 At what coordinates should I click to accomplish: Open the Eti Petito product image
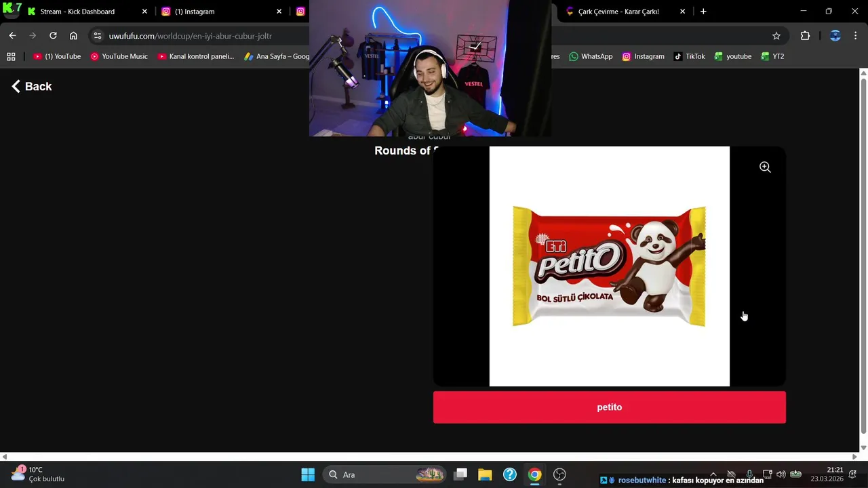pos(609,266)
